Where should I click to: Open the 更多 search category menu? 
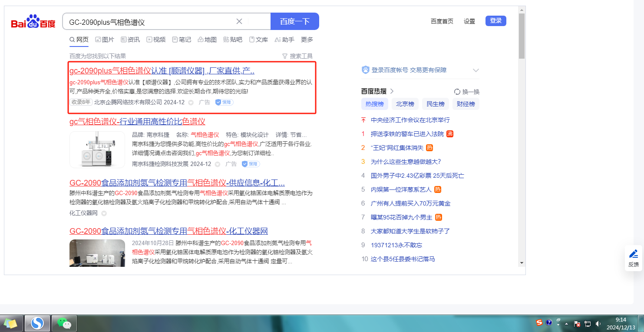click(x=307, y=40)
